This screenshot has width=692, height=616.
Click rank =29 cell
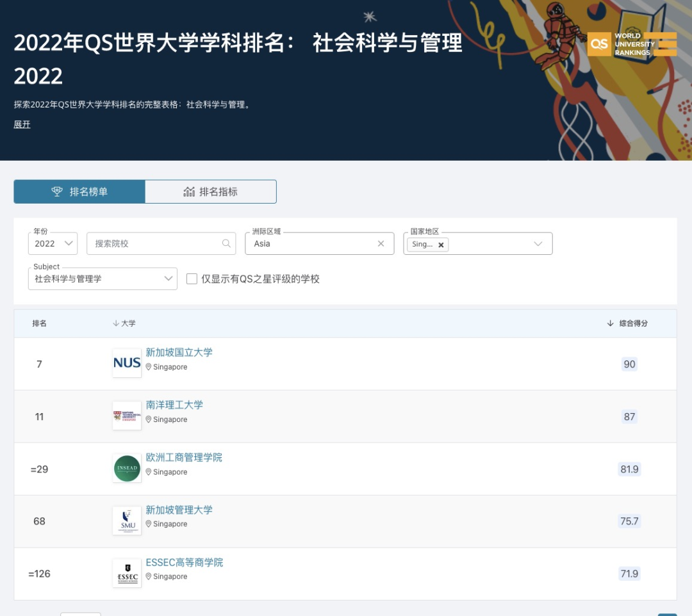(39, 469)
